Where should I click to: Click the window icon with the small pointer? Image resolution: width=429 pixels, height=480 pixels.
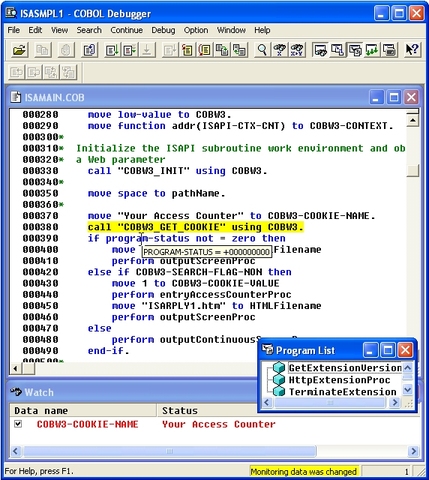pyautogui.click(x=337, y=50)
